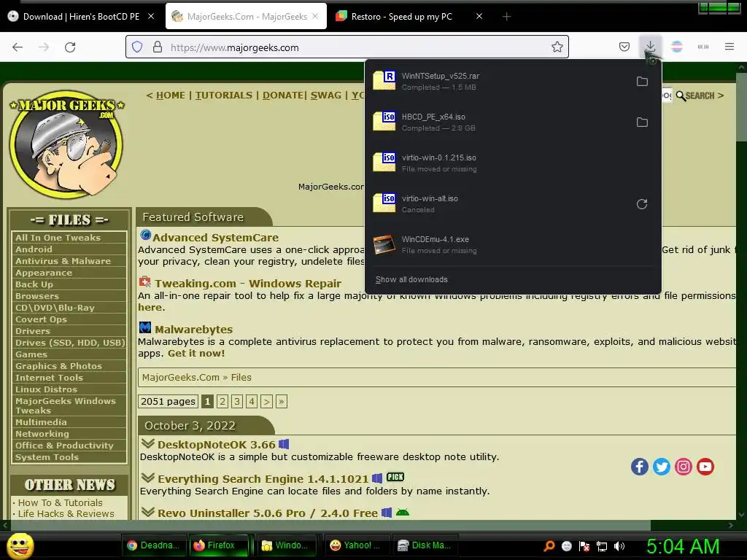Open the DesktopNoteOK 3.66 link
The image size is (747, 560).
pos(216,445)
